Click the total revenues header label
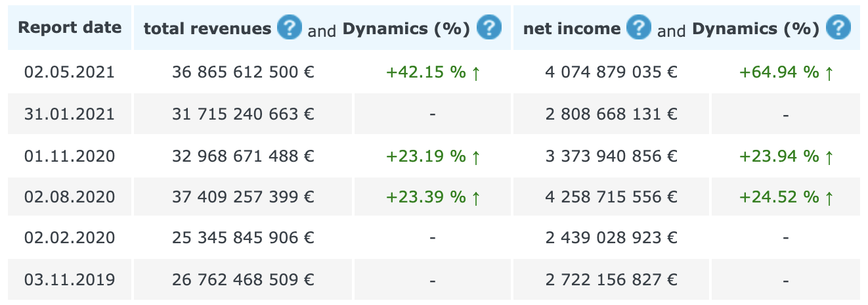Image resolution: width=868 pixels, height=305 pixels. (x=207, y=29)
